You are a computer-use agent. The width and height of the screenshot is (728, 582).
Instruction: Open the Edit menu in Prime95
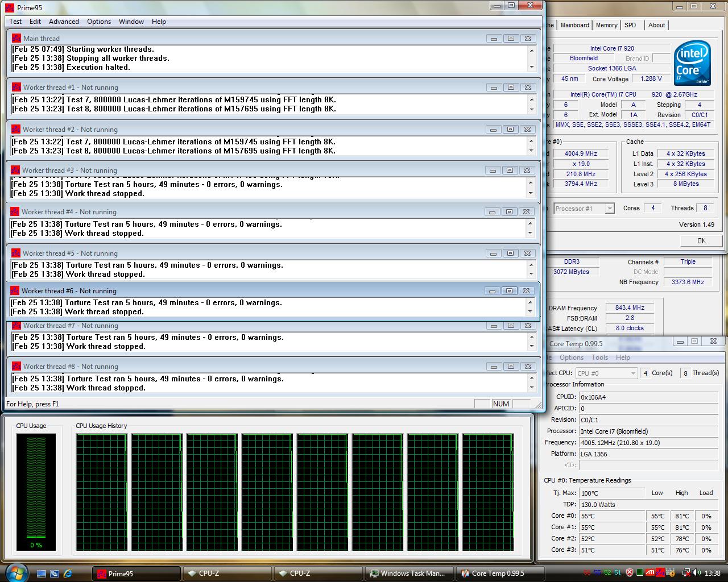[x=35, y=22]
